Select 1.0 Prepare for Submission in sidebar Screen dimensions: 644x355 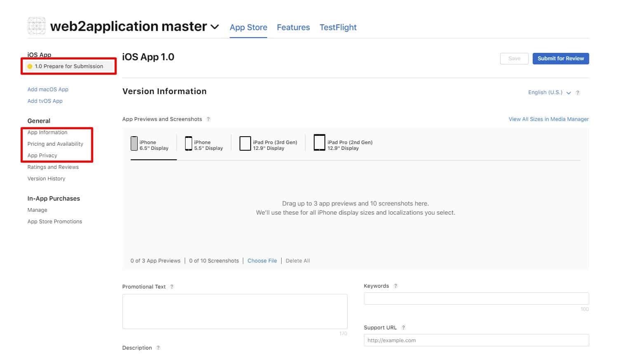pyautogui.click(x=69, y=66)
